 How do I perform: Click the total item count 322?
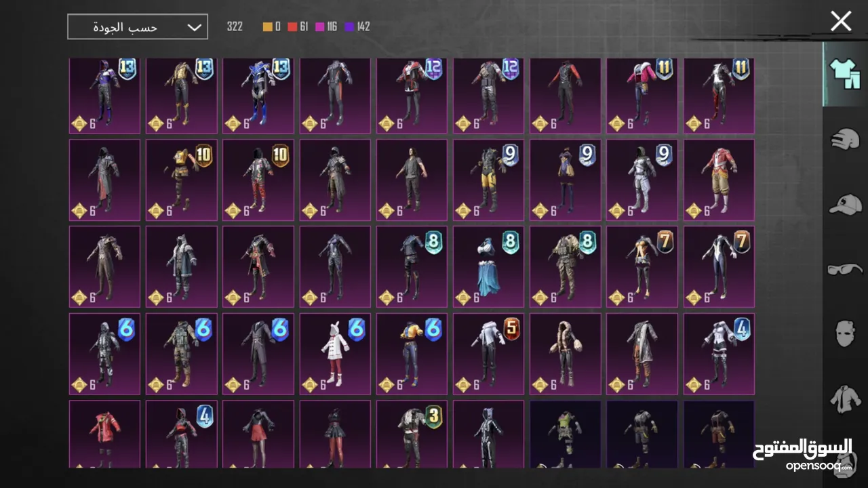point(235,27)
